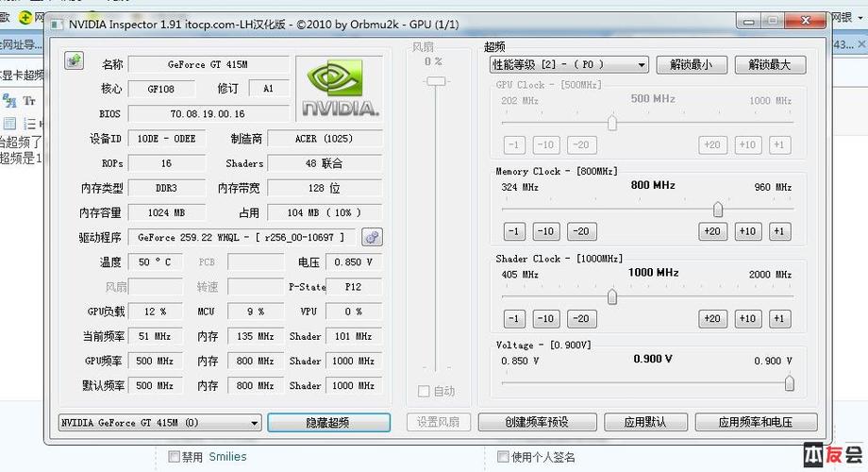Click GPU Clock +20 button

click(x=712, y=145)
